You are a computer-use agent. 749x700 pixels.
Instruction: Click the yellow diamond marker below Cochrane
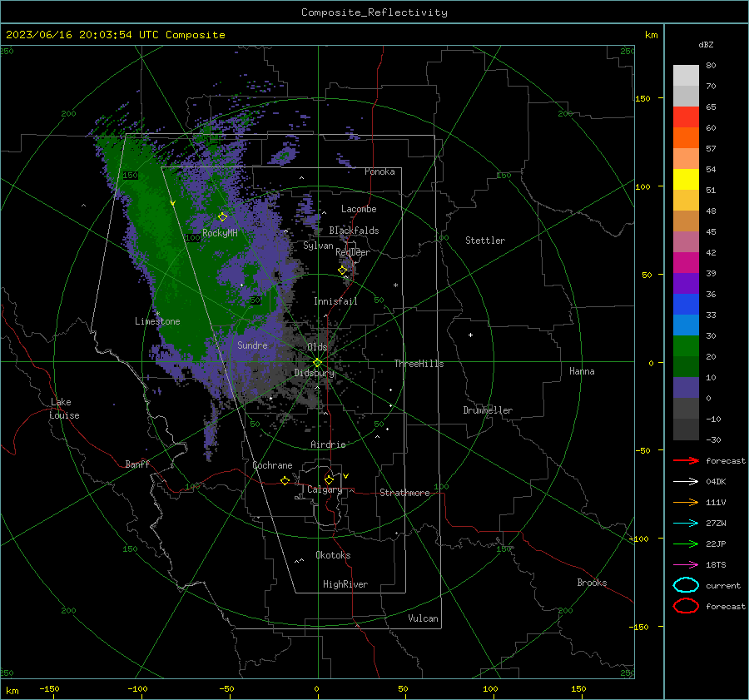285,480
